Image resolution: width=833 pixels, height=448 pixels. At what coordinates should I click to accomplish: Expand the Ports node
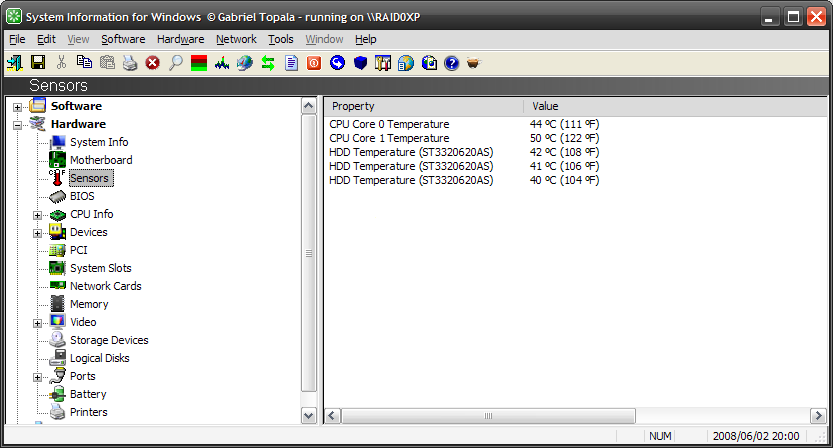[x=37, y=377]
